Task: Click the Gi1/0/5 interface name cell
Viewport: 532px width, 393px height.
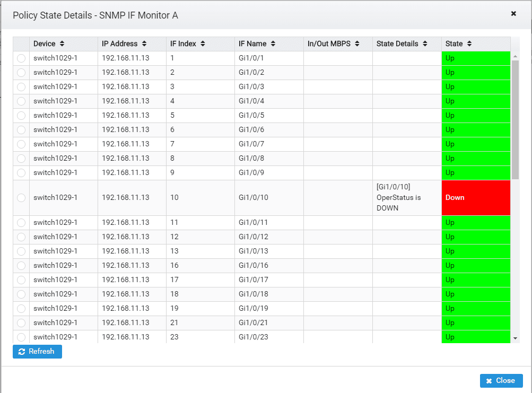Action: click(269, 116)
